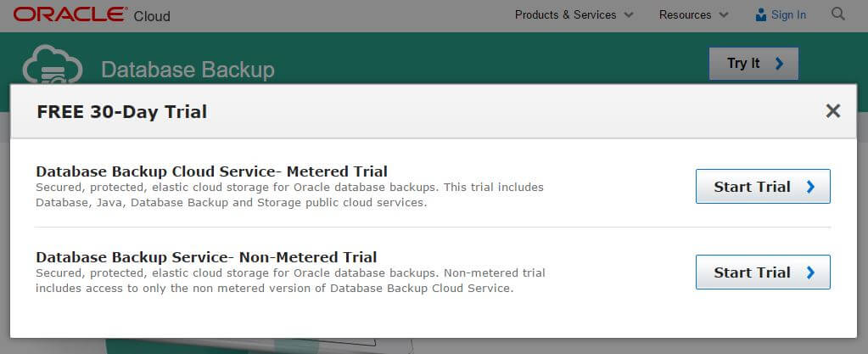Expand the Products & Services dropdown arrow
Image resolution: width=868 pixels, height=354 pixels.
(x=629, y=15)
